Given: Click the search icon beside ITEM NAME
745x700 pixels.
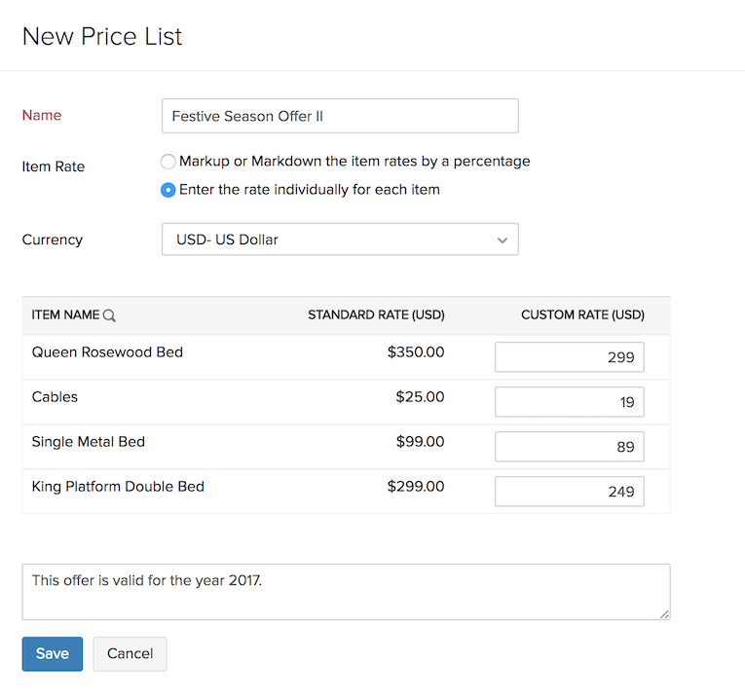Looking at the screenshot, I should 110,315.
